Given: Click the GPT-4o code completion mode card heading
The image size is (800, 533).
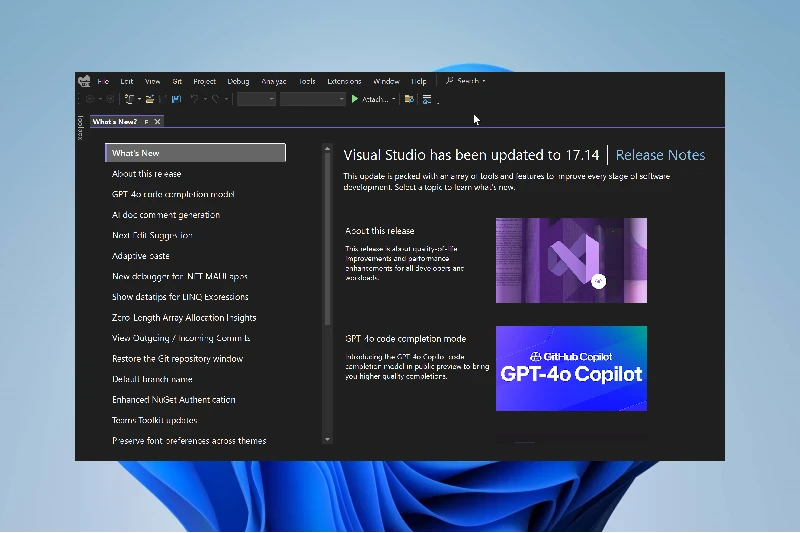Looking at the screenshot, I should [406, 338].
